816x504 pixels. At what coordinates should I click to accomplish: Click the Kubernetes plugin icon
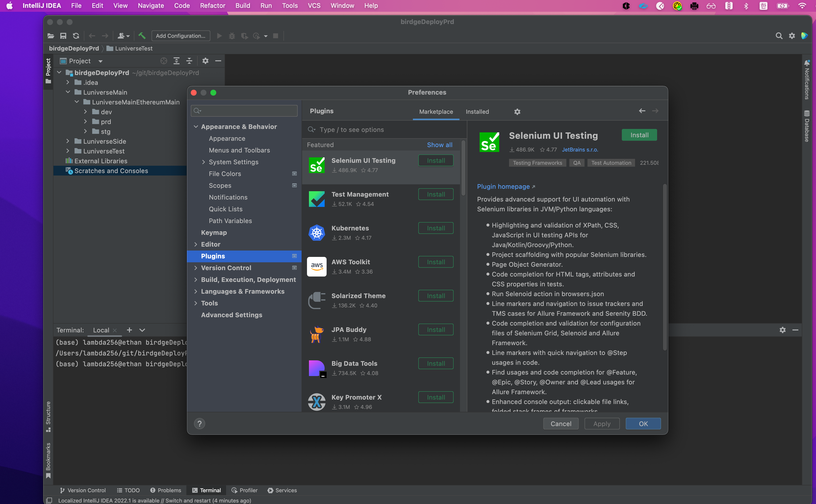tap(316, 233)
